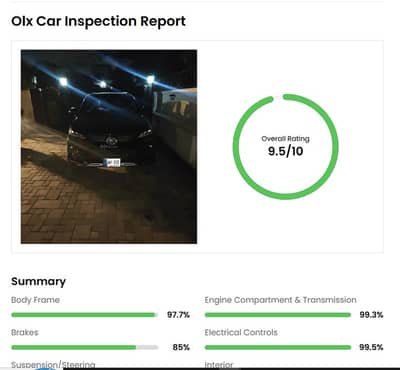This screenshot has height=370, width=400.
Task: Select the 9.5/10 rating text
Action: pyautogui.click(x=286, y=151)
